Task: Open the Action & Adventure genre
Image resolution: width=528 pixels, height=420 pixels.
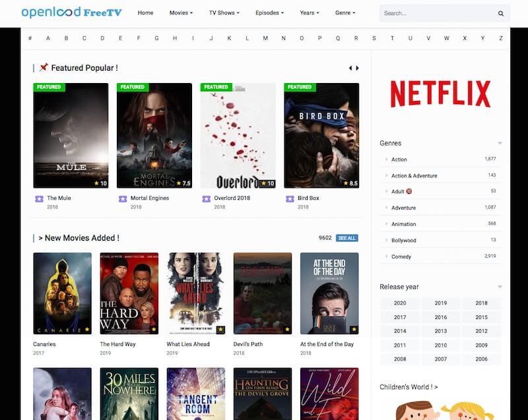Action: (414, 176)
